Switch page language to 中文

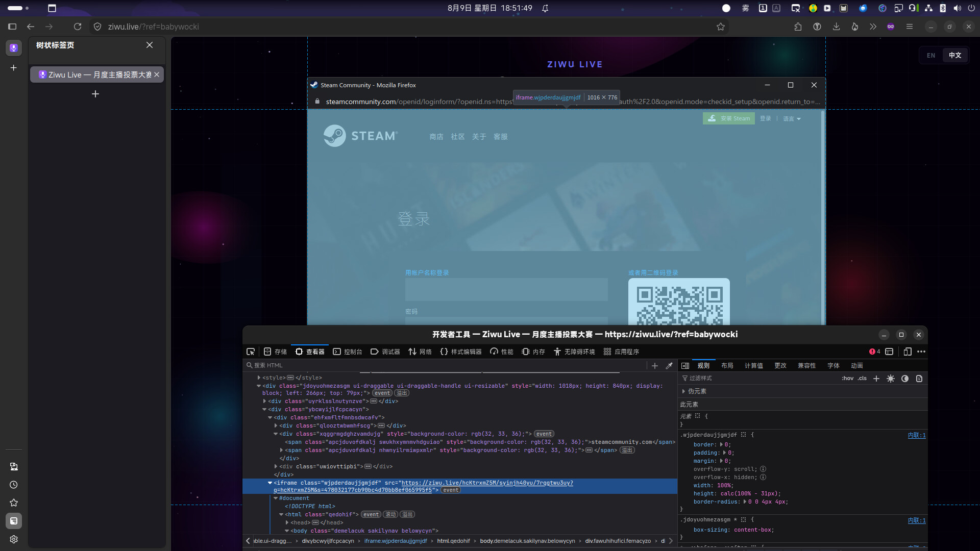955,56
